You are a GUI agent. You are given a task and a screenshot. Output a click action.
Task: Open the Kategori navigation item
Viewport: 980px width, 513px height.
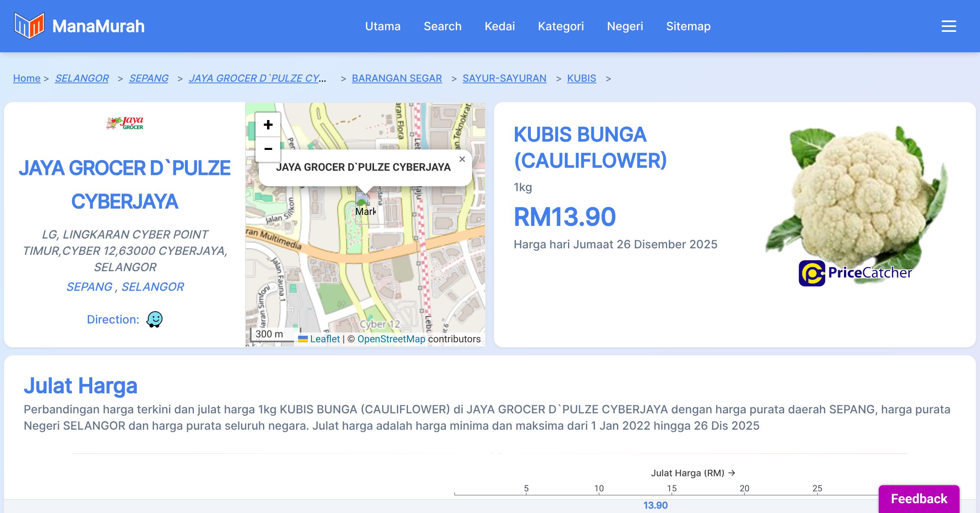pyautogui.click(x=561, y=26)
